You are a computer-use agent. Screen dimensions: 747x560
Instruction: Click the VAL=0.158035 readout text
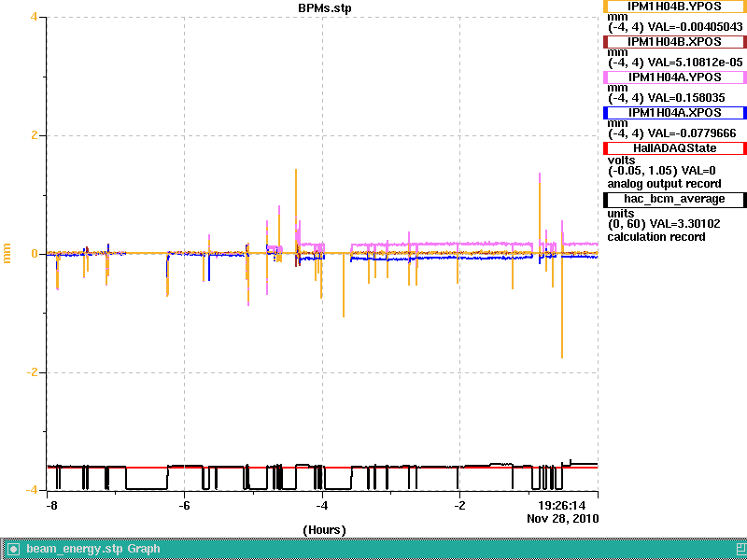[686, 98]
